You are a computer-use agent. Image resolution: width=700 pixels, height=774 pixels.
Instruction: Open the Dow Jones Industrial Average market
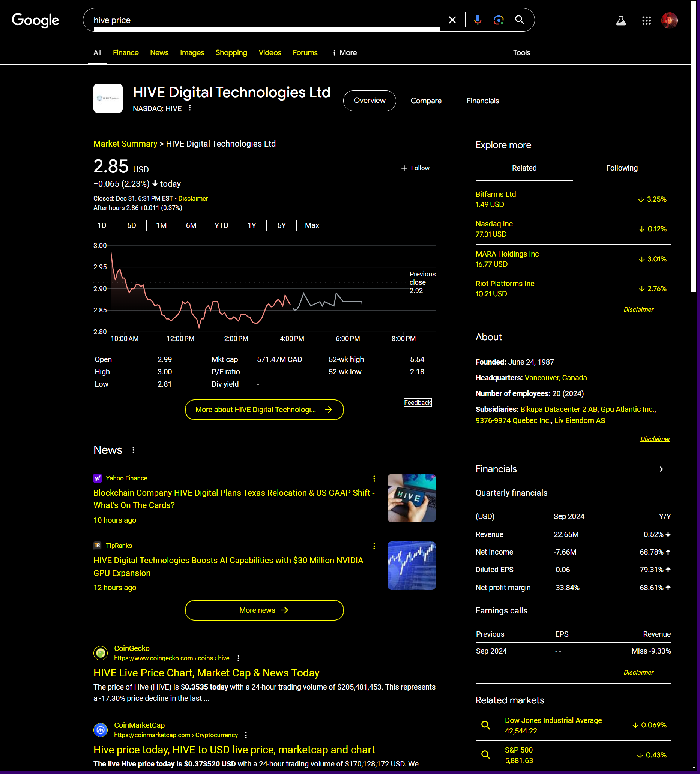pyautogui.click(x=573, y=726)
